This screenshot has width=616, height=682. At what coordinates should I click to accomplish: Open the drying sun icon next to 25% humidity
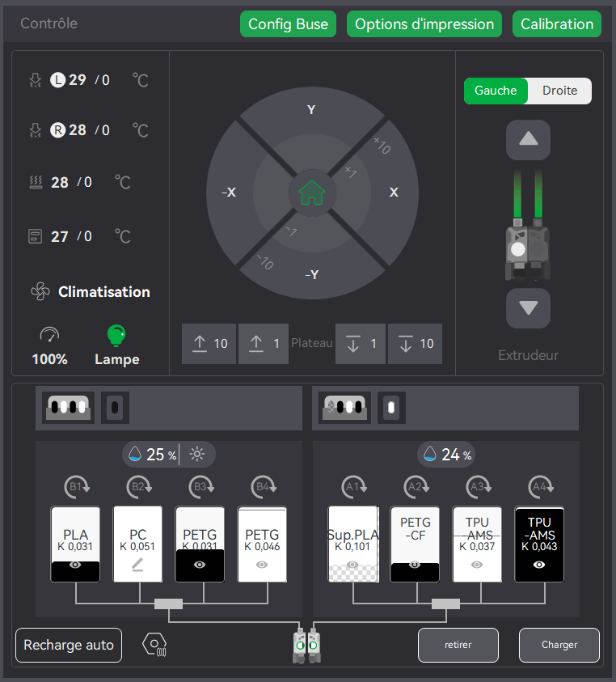[x=197, y=454]
